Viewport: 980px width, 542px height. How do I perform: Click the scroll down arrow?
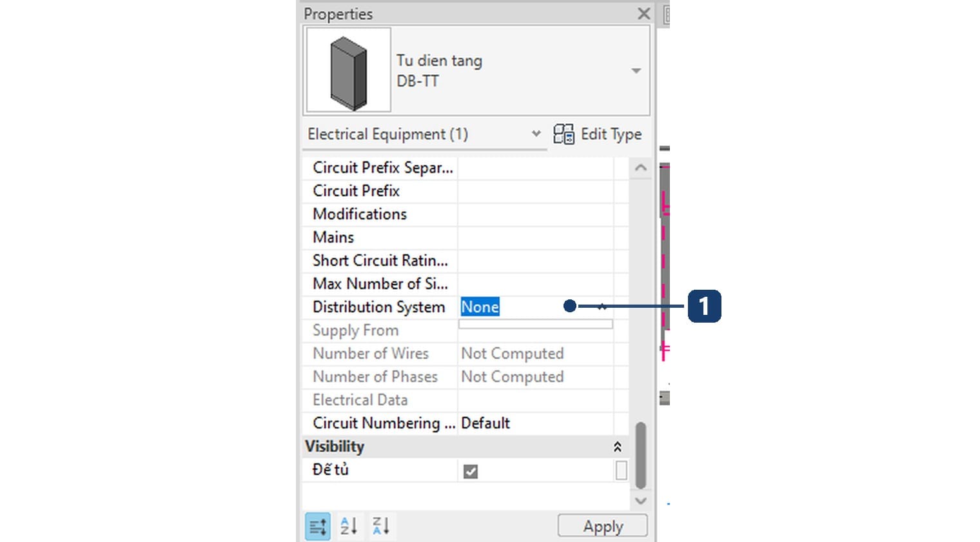coord(640,501)
